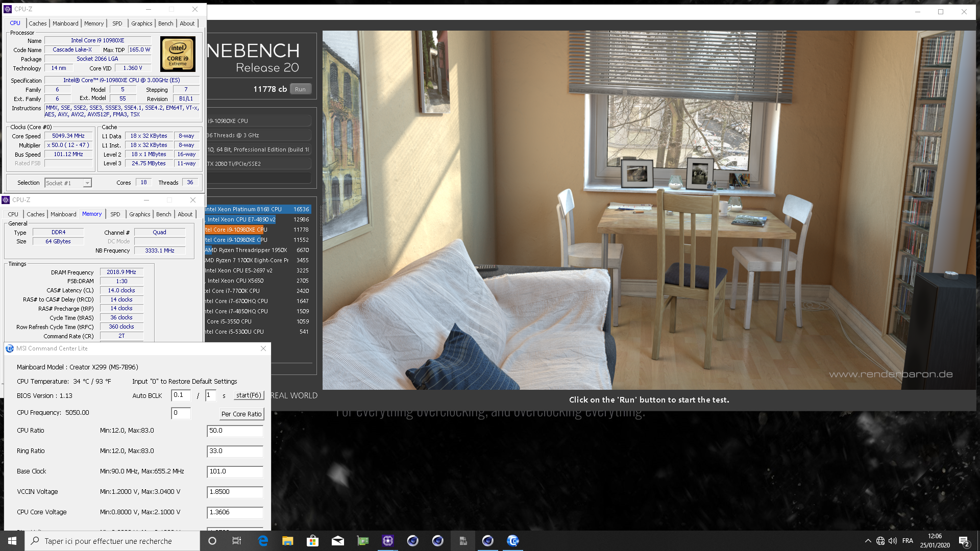The width and height of the screenshot is (980, 551).
Task: Click CPU-Z icon in second window title
Action: [x=6, y=200]
